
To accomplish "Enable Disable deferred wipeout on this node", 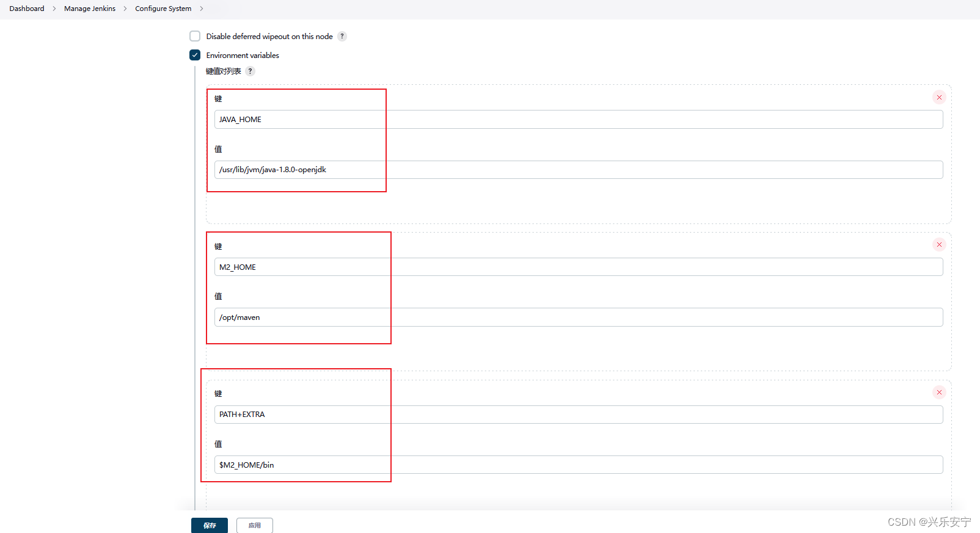I will 195,36.
